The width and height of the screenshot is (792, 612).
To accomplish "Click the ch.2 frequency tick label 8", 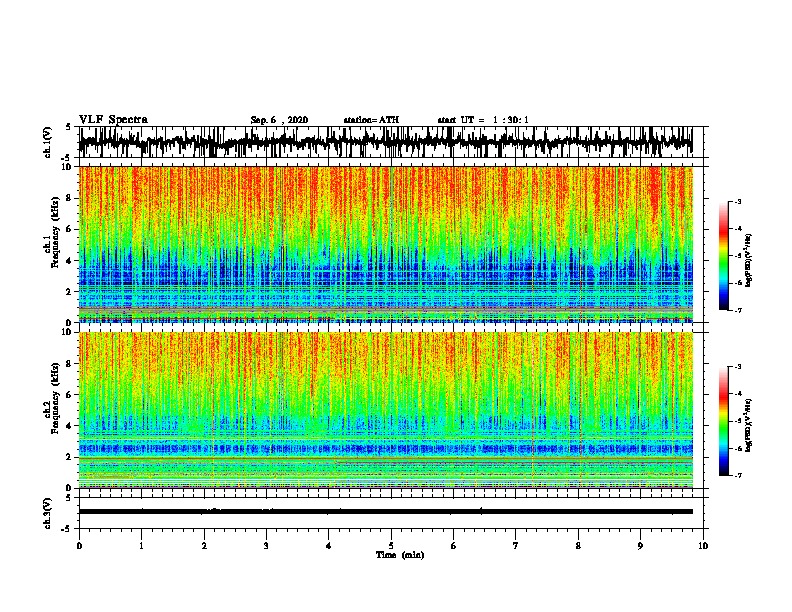I will [69, 364].
